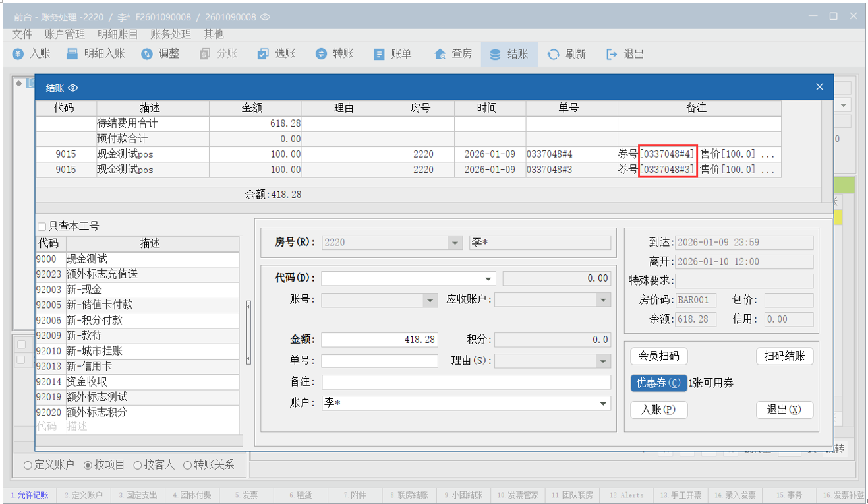The width and height of the screenshot is (868, 504).
Task: Open the 账户 dropdown list
Action: tap(603, 404)
